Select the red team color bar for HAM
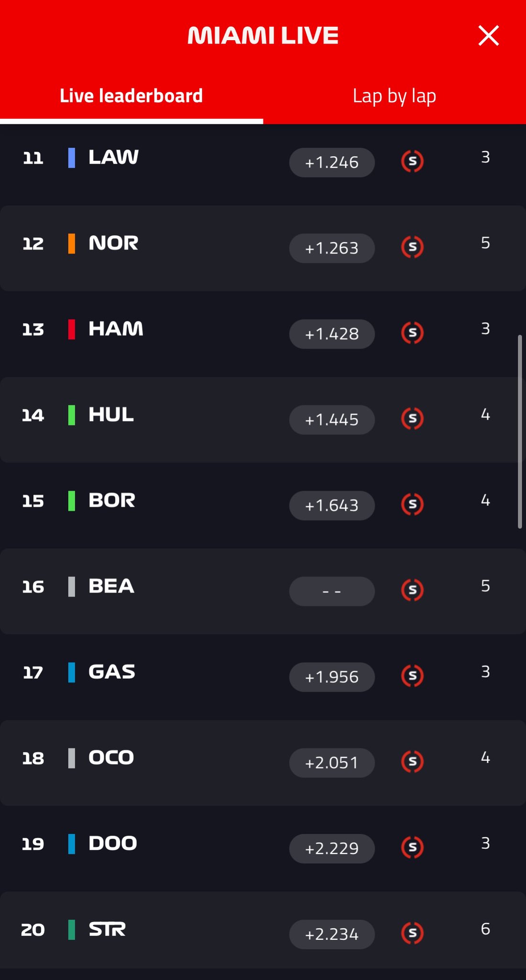The image size is (526, 980). pos(72,329)
